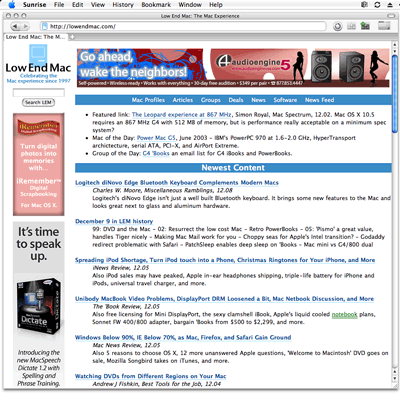Click the eject icon in menu bar
The image size is (400, 400).
coord(390,5)
